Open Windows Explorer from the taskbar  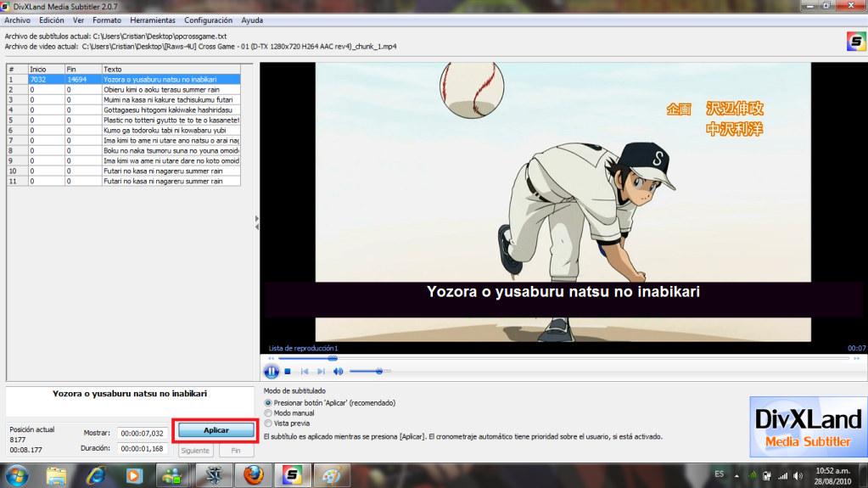point(56,476)
